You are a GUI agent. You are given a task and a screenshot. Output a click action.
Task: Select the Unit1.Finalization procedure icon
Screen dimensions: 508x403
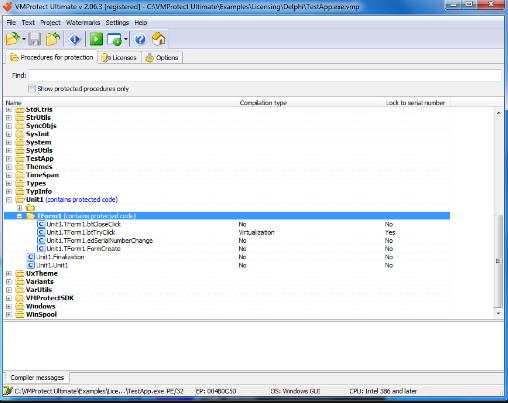[x=31, y=257]
